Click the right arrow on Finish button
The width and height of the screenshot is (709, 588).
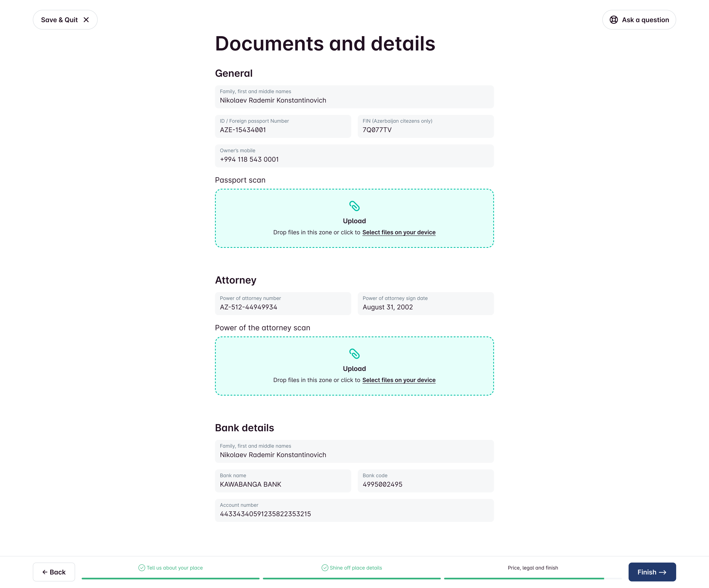[x=663, y=572]
